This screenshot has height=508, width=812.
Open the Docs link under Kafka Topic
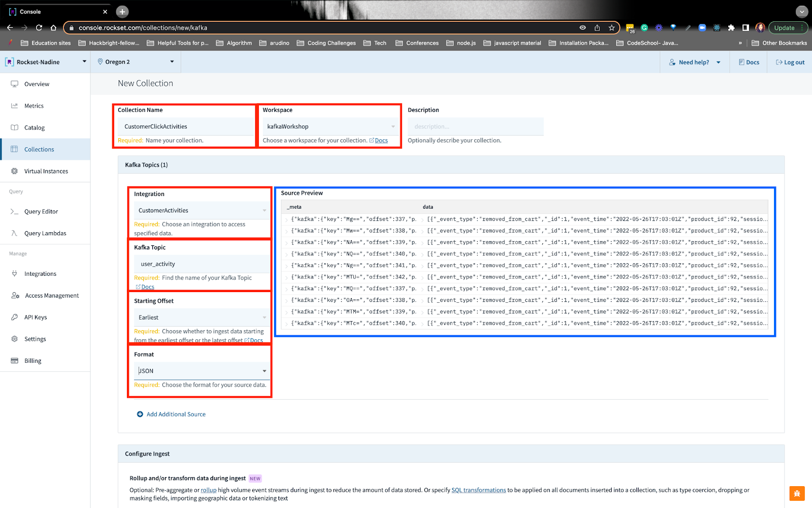(x=147, y=287)
